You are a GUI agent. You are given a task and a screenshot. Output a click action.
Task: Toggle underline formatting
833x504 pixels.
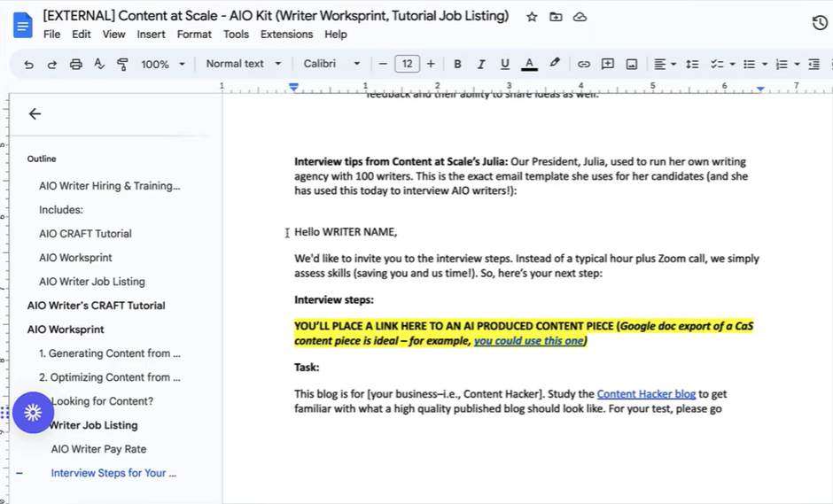[505, 65]
